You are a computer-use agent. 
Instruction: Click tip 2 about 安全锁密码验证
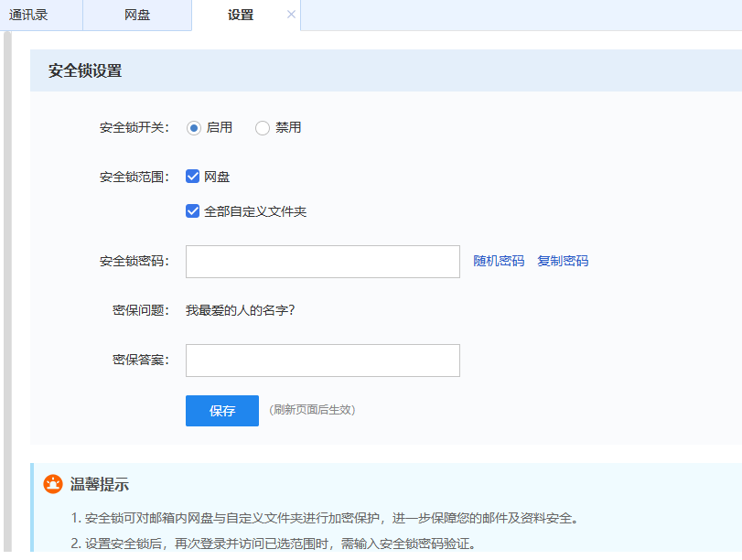274,544
